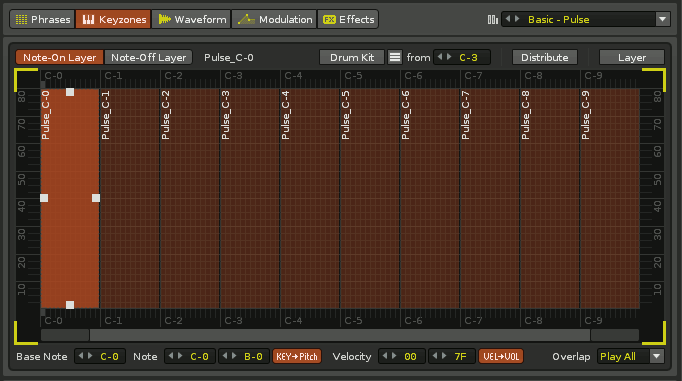Decrease the Note range end B-0 value
This screenshot has width=682, height=381.
224,356
